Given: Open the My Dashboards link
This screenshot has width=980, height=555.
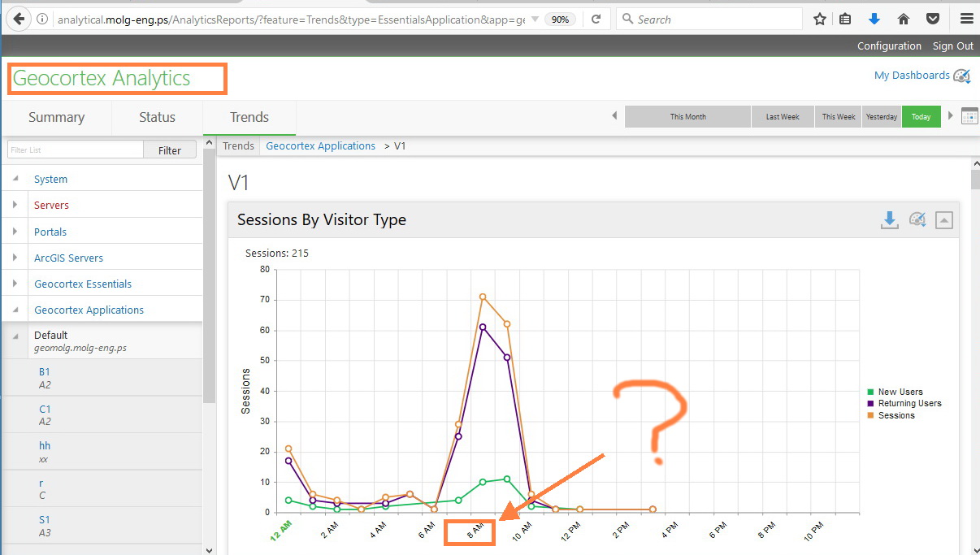Looking at the screenshot, I should point(912,75).
